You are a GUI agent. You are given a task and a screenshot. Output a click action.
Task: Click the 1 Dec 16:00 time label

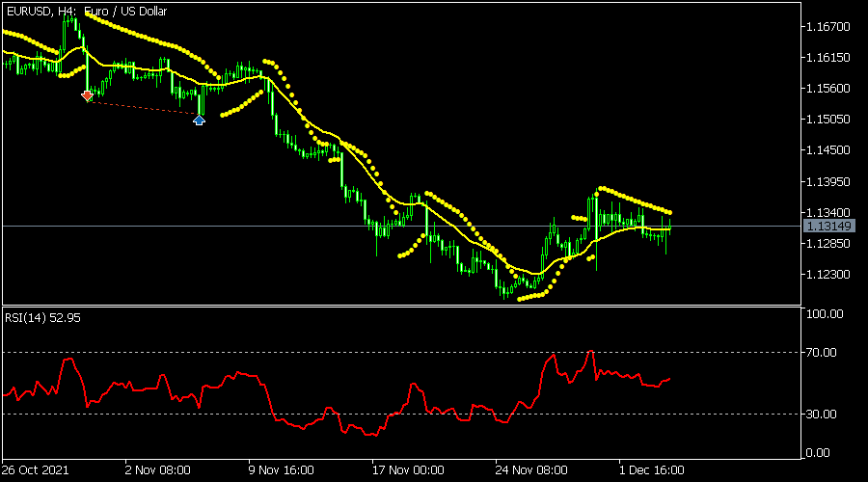652,470
